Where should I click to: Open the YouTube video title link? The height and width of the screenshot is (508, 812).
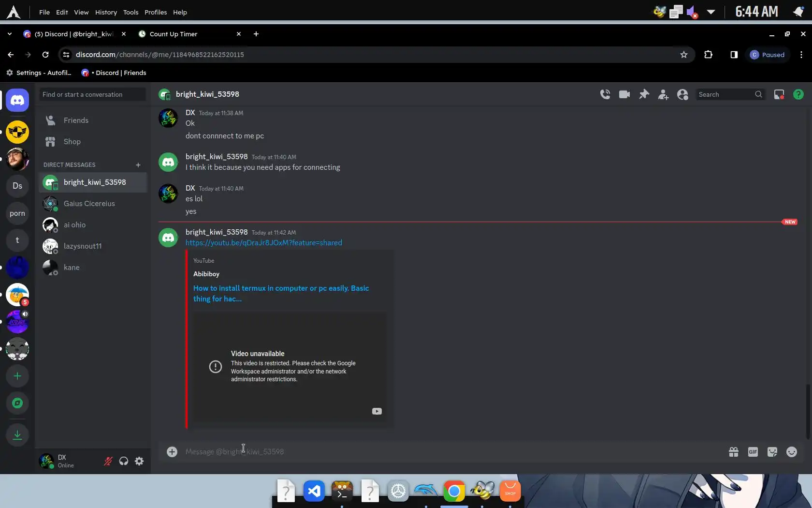(x=281, y=293)
